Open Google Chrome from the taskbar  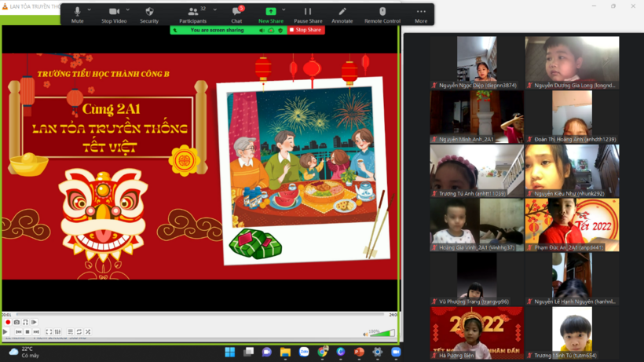tap(323, 352)
